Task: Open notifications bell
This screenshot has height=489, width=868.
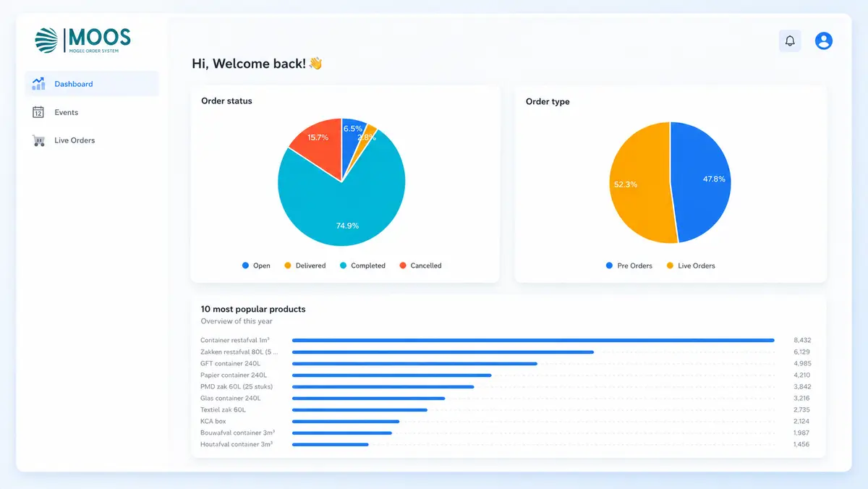Action: click(x=790, y=41)
